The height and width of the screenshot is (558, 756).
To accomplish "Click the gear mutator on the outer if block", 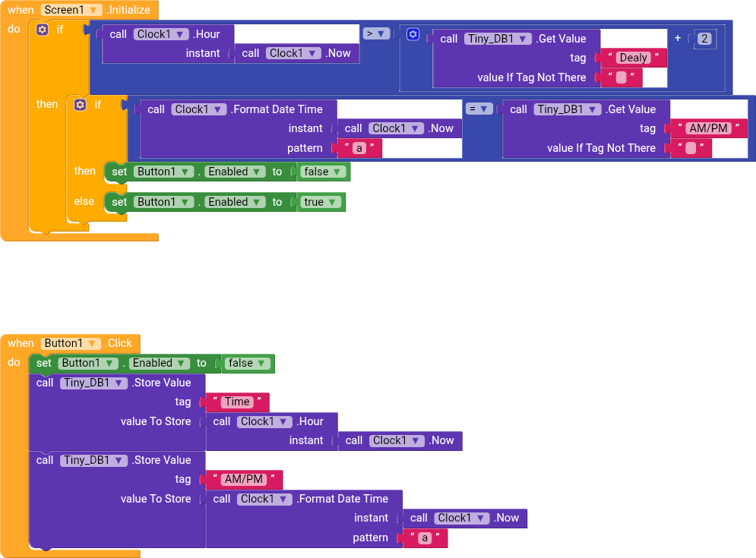I will pos(43,30).
